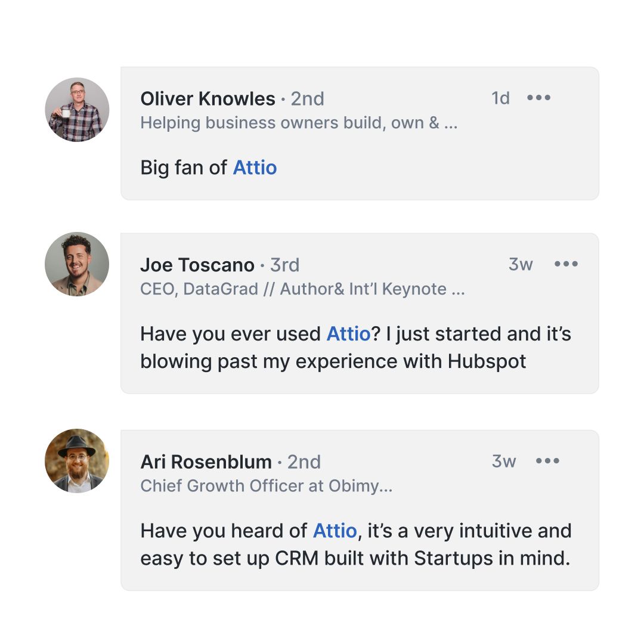Click the 3w timestamp on Ari's comment

pyautogui.click(x=503, y=461)
